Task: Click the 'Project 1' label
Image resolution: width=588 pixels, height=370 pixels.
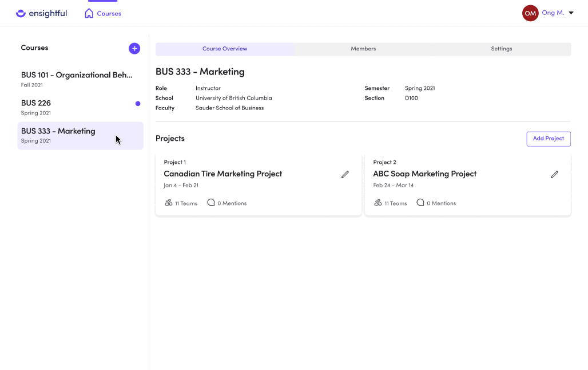Action: [175, 162]
